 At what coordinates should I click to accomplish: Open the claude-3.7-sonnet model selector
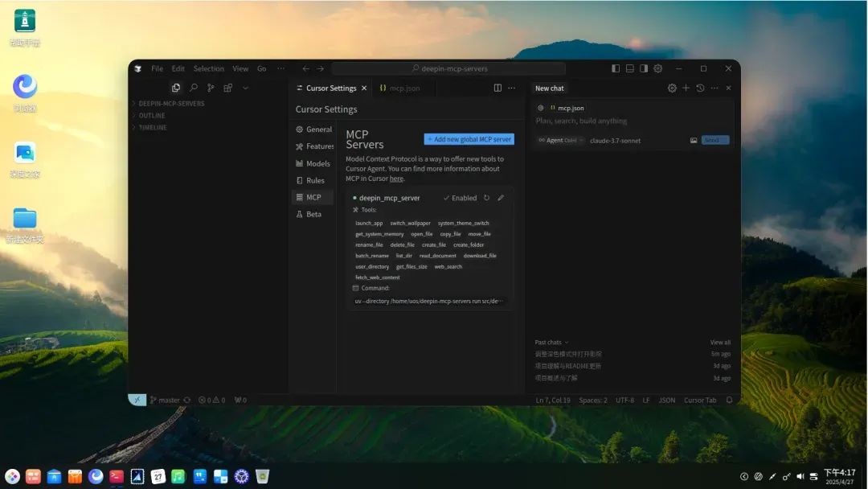tap(615, 141)
